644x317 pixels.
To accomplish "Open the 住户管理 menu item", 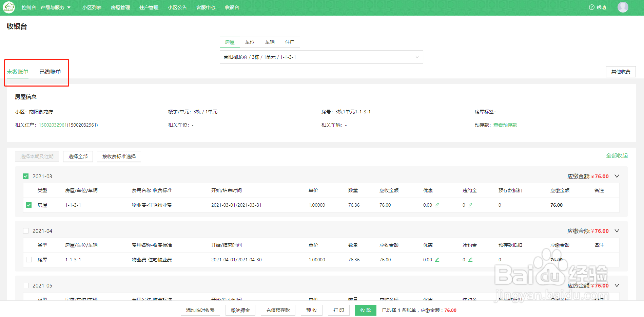I will pyautogui.click(x=149, y=7).
